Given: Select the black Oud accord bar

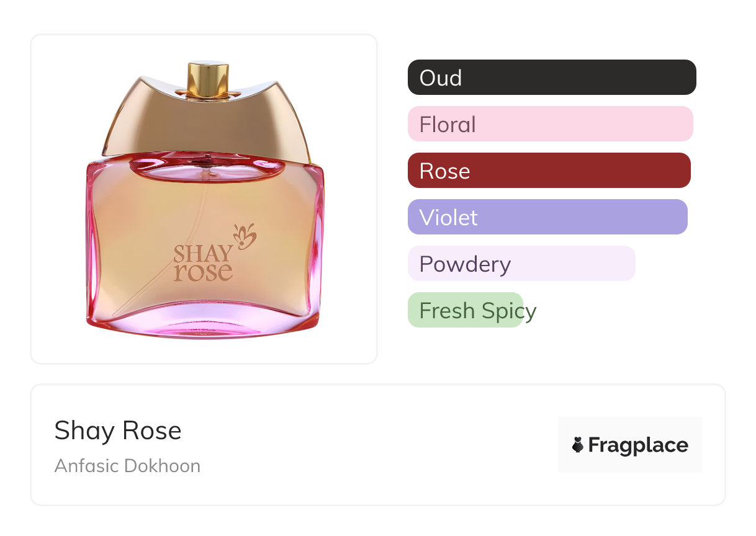Looking at the screenshot, I should click(x=551, y=78).
